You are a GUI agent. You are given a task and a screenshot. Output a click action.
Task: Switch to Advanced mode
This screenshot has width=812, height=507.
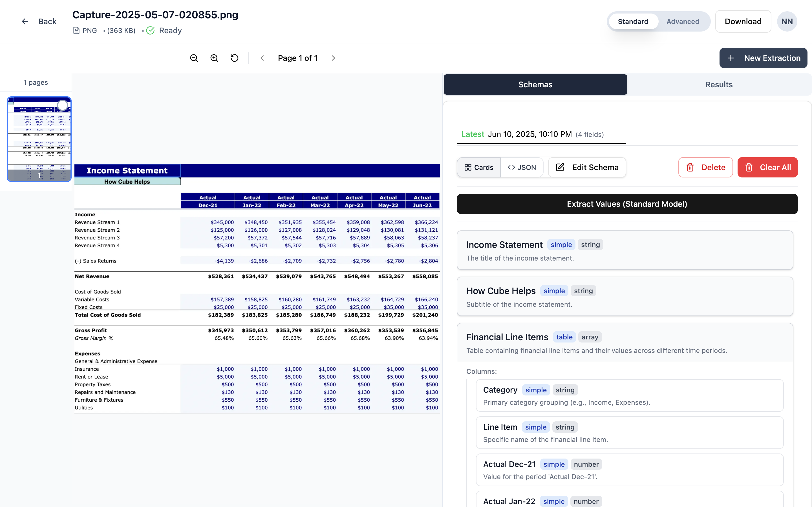coord(683,21)
